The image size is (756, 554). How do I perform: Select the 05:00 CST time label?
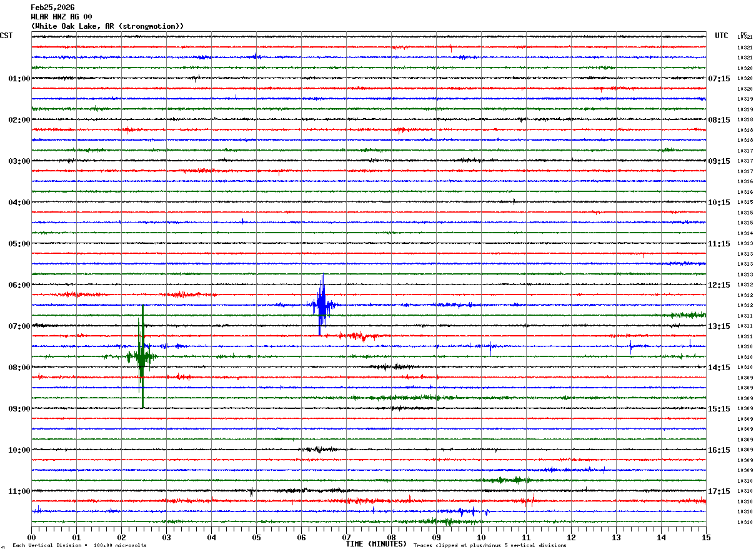(19, 244)
